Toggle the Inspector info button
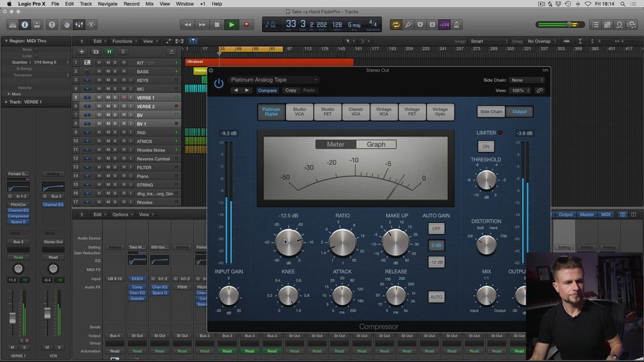The height and width of the screenshot is (362, 644). coord(25,25)
